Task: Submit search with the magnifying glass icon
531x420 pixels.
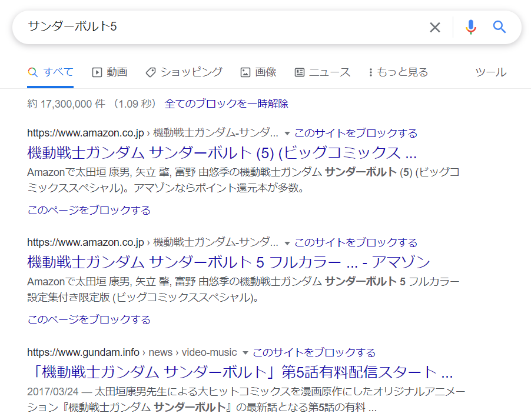Action: tap(499, 26)
